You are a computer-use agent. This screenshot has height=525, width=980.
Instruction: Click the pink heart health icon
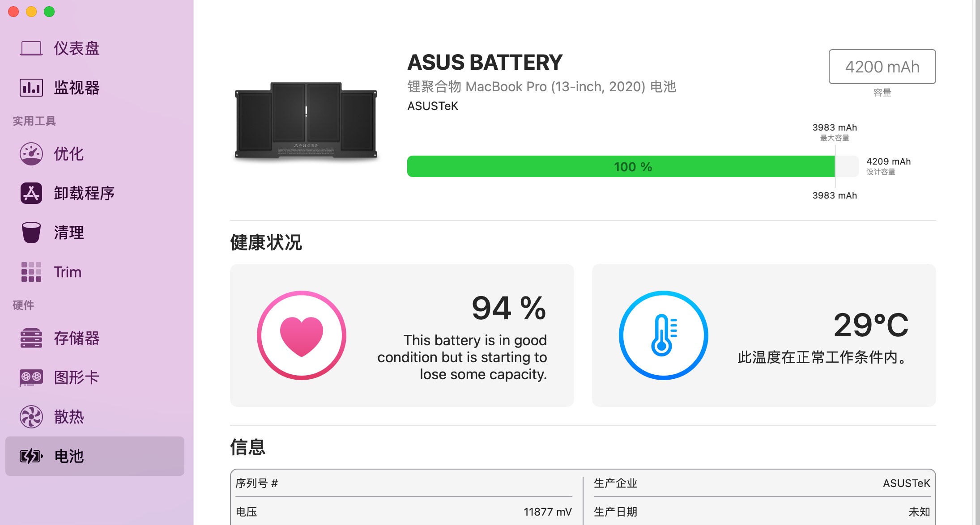pos(302,335)
